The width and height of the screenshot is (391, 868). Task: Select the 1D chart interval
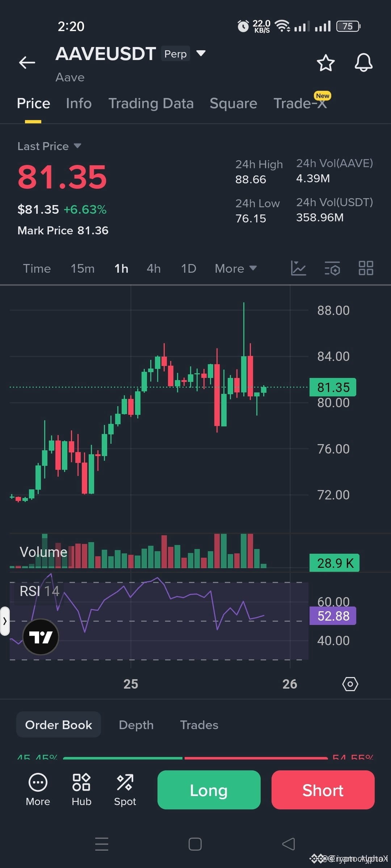coord(189,268)
